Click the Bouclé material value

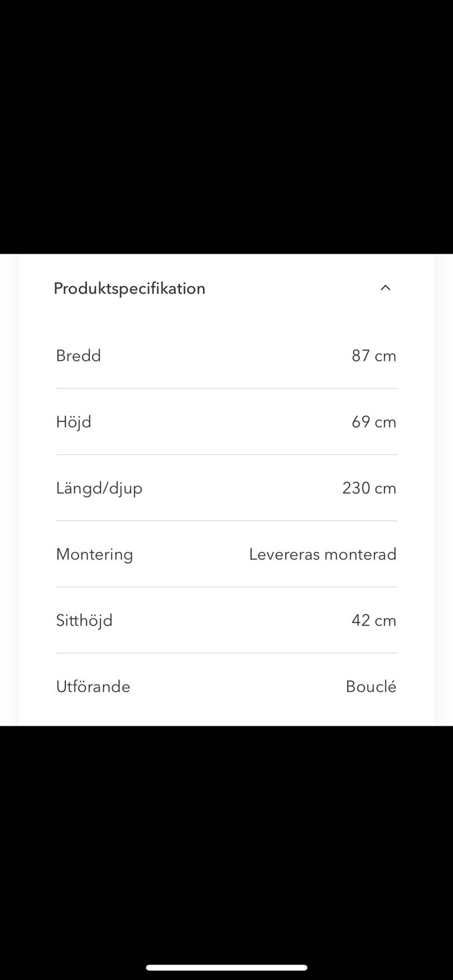371,687
